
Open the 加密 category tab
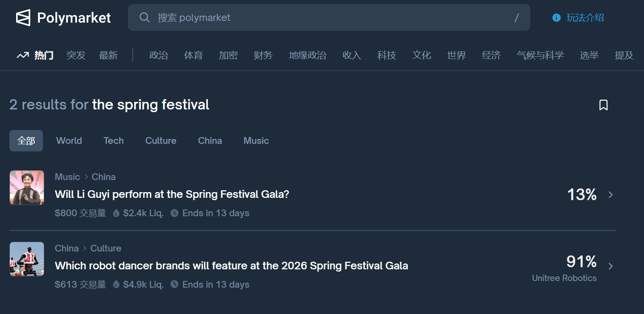click(x=228, y=55)
